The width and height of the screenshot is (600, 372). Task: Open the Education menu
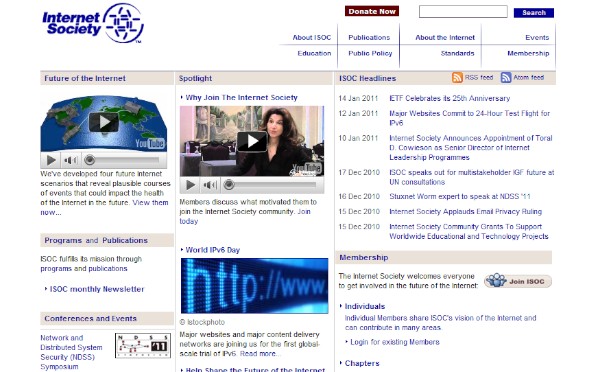tap(314, 53)
